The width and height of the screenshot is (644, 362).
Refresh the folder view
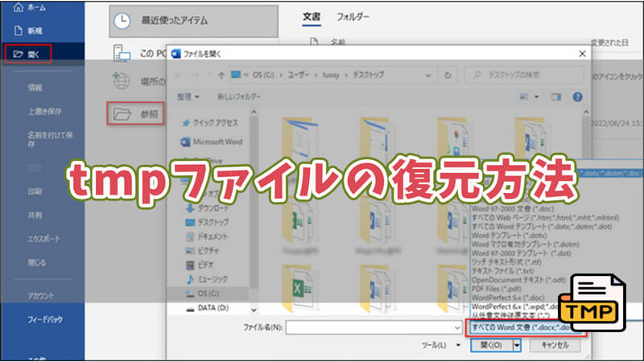pyautogui.click(x=448, y=76)
